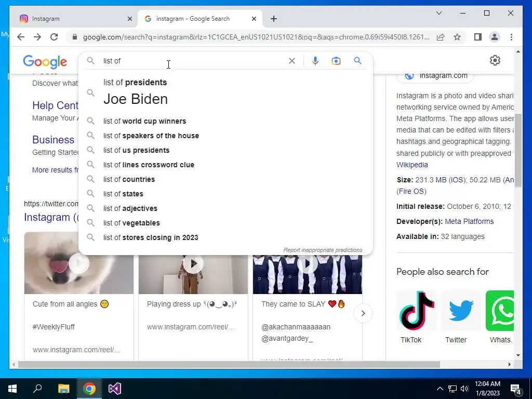The height and width of the screenshot is (399, 532).
Task: Open TikTok in People also search for
Action: coord(416,317)
